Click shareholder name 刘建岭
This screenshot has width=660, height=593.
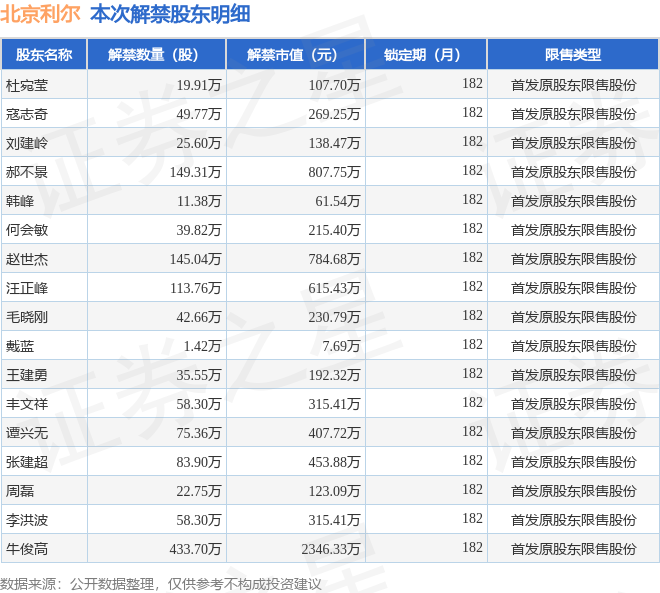pos(27,144)
